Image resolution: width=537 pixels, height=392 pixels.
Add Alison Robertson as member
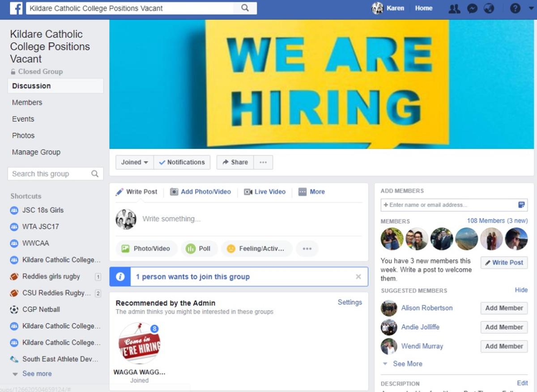[x=504, y=308]
